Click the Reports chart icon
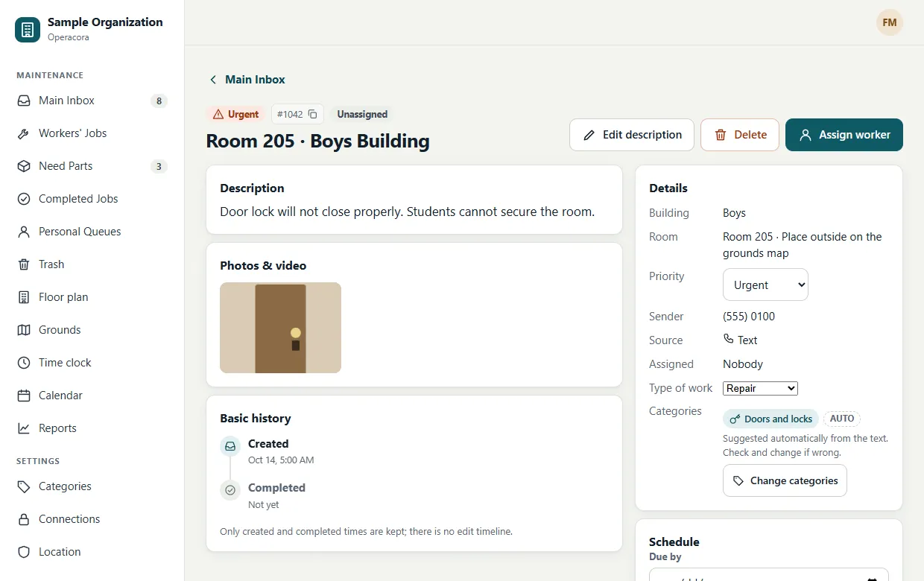The width and height of the screenshot is (924, 581). coord(24,428)
